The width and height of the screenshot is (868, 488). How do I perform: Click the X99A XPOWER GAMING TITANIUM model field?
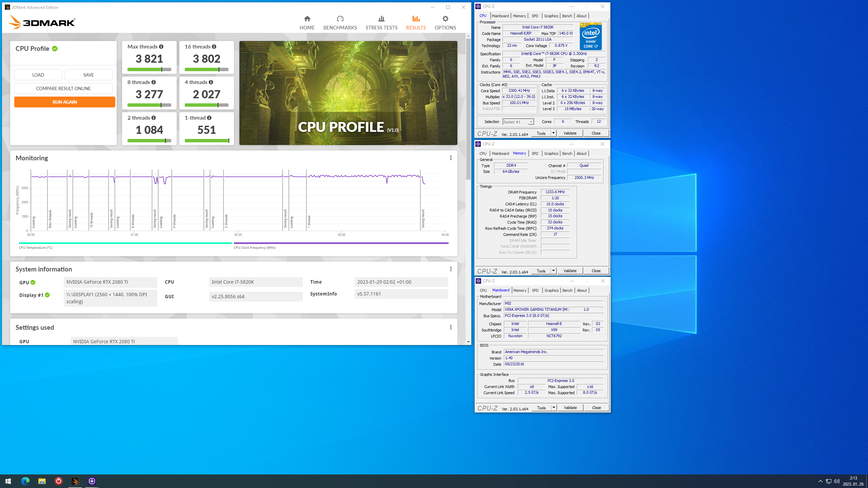pos(536,309)
